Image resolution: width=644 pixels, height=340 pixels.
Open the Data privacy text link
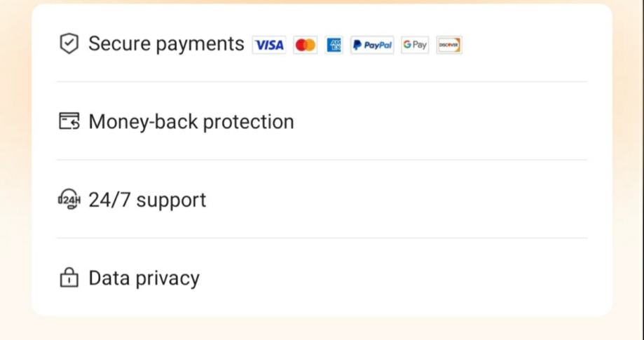(144, 278)
